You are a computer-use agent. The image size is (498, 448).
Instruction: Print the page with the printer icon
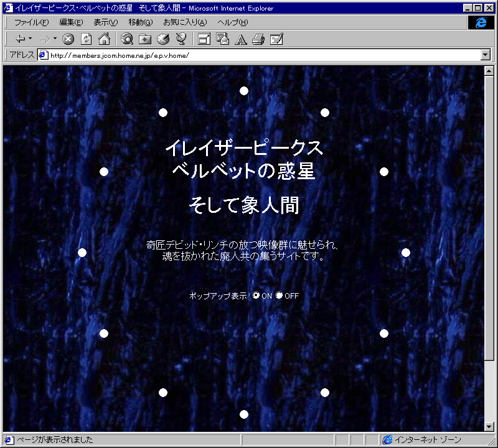(x=258, y=39)
